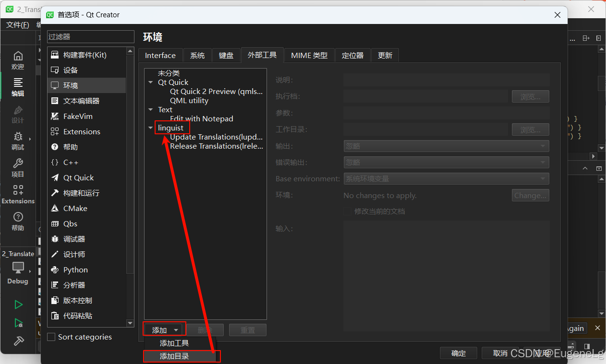
Task: Select Extensions in preferences list
Action: pos(87,131)
